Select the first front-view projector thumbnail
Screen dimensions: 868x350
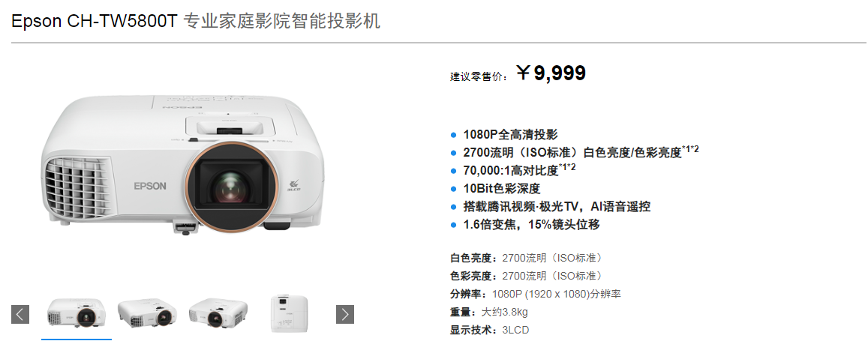[x=77, y=315]
